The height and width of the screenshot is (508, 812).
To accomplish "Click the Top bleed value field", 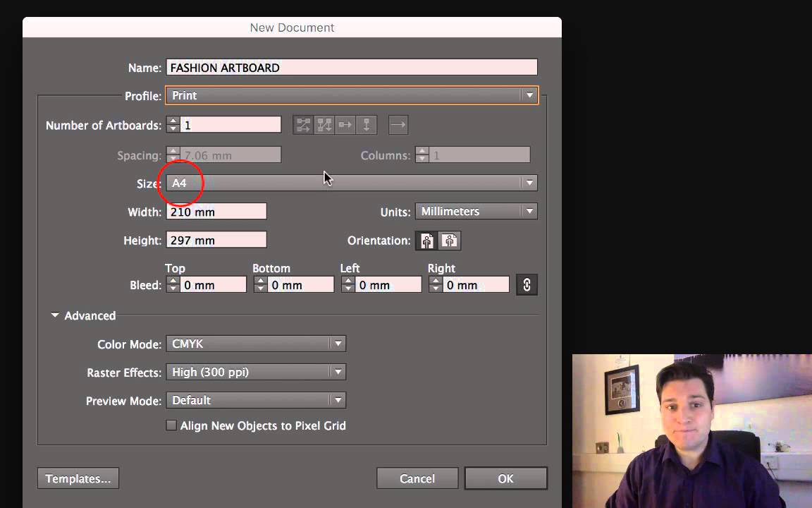I will 213,284.
